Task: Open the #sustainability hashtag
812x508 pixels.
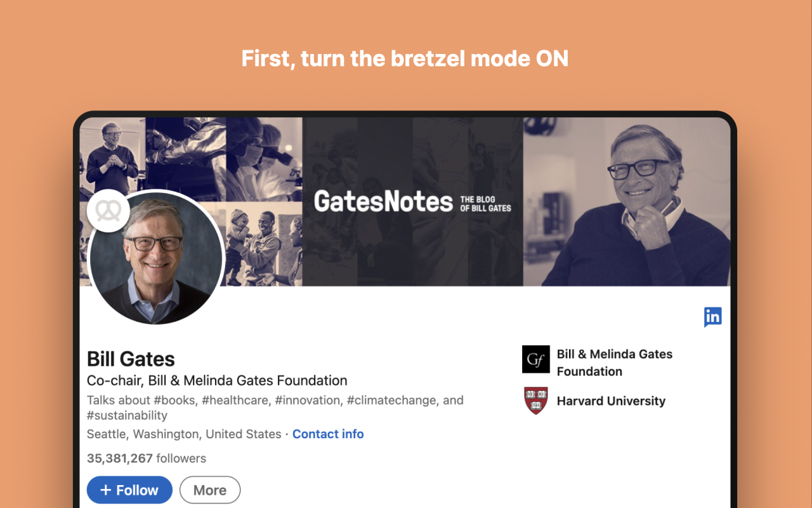Action: (x=127, y=416)
